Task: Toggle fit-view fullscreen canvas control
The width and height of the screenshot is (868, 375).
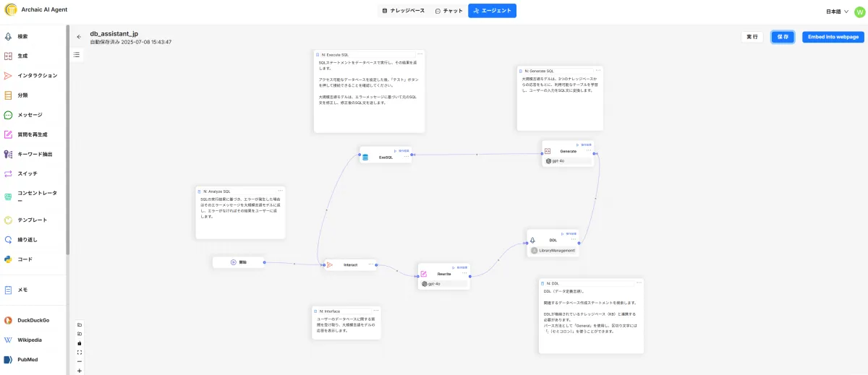Action: [x=79, y=353]
